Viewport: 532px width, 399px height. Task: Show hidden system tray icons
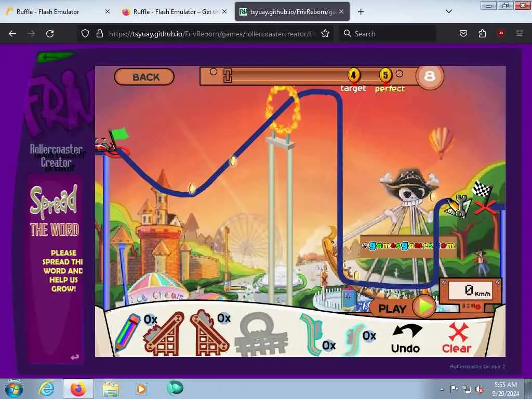(x=442, y=390)
